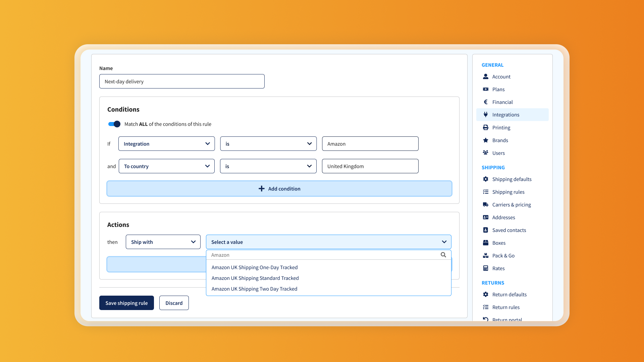
Task: Click the Return rules list icon
Action: pyautogui.click(x=485, y=307)
